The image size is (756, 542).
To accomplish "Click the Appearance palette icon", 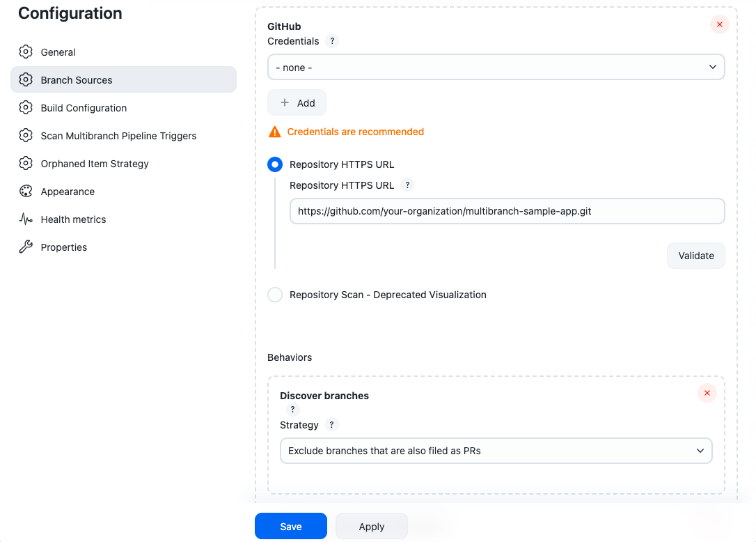I will (x=26, y=192).
